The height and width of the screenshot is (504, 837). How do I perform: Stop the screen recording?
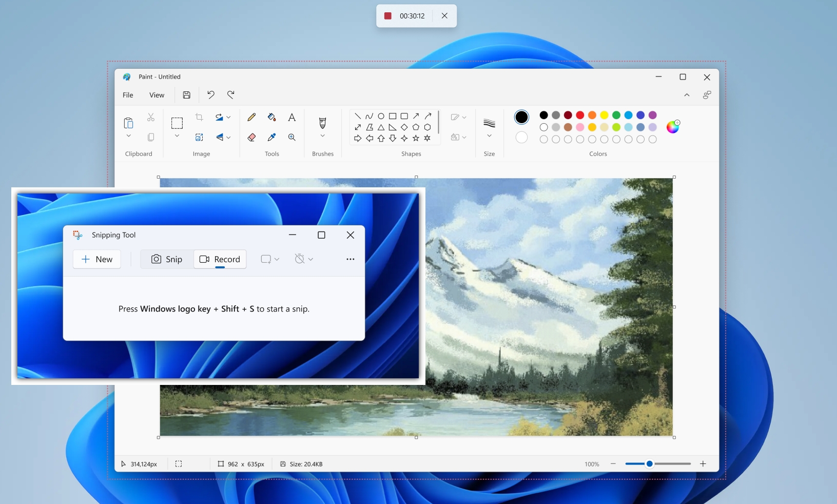pos(388,16)
